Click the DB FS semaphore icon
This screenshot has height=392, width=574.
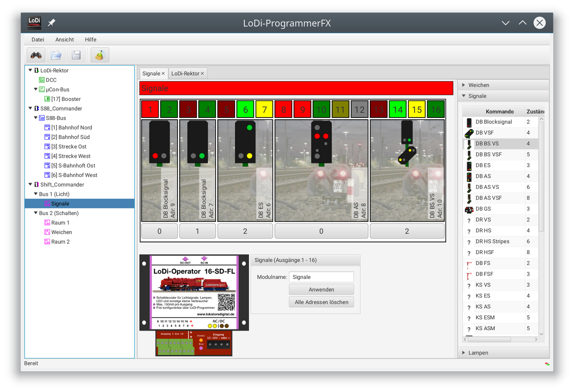[469, 264]
